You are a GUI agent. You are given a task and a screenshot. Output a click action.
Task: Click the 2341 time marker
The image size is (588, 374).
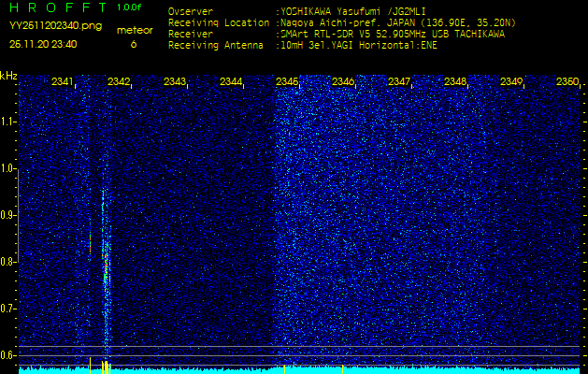click(63, 81)
